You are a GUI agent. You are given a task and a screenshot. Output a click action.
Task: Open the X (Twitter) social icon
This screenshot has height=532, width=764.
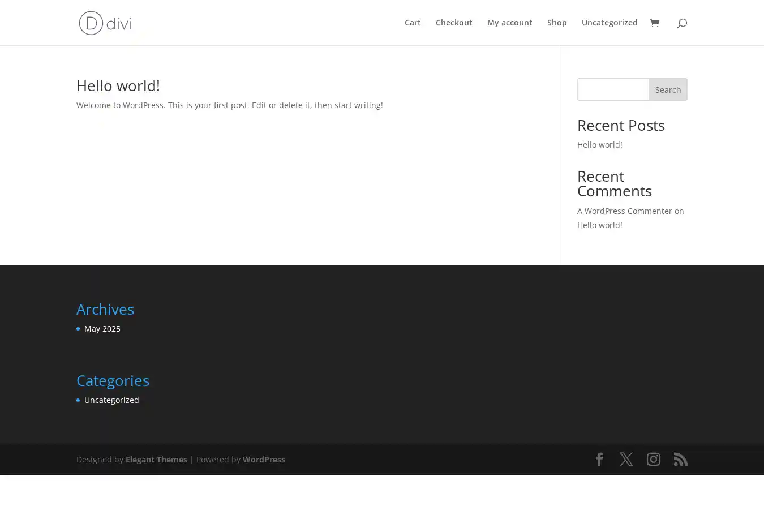pos(626,460)
